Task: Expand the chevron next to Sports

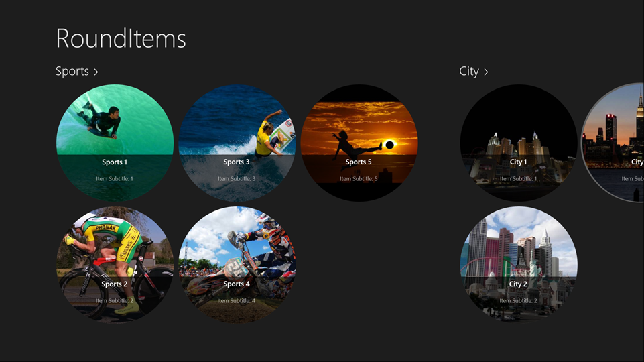Action: point(96,72)
